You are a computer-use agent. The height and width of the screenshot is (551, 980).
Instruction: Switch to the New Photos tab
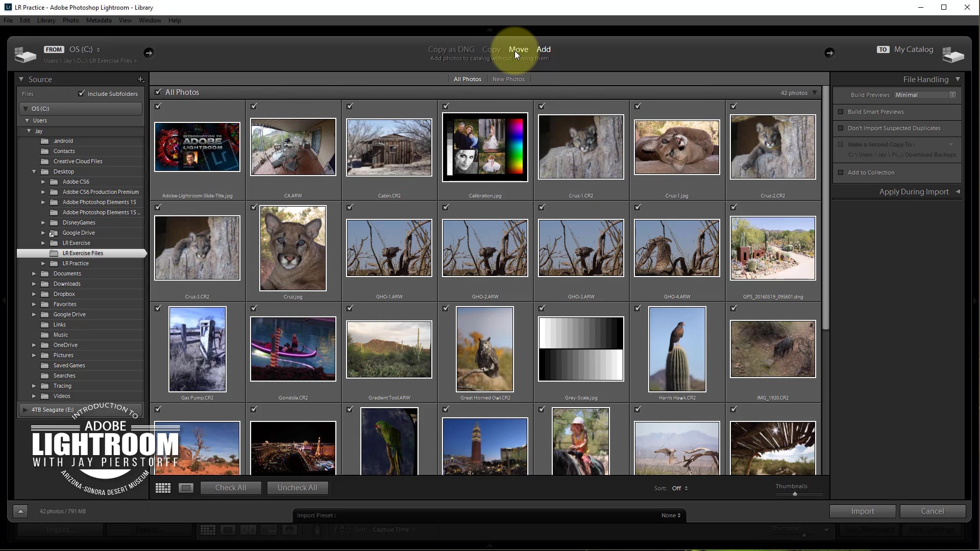pyautogui.click(x=508, y=79)
